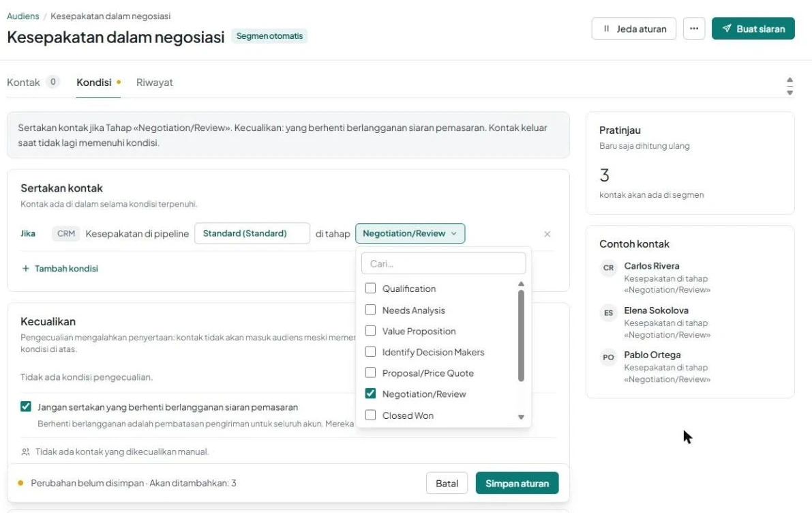
Task: Click the Batal button
Action: (x=447, y=483)
